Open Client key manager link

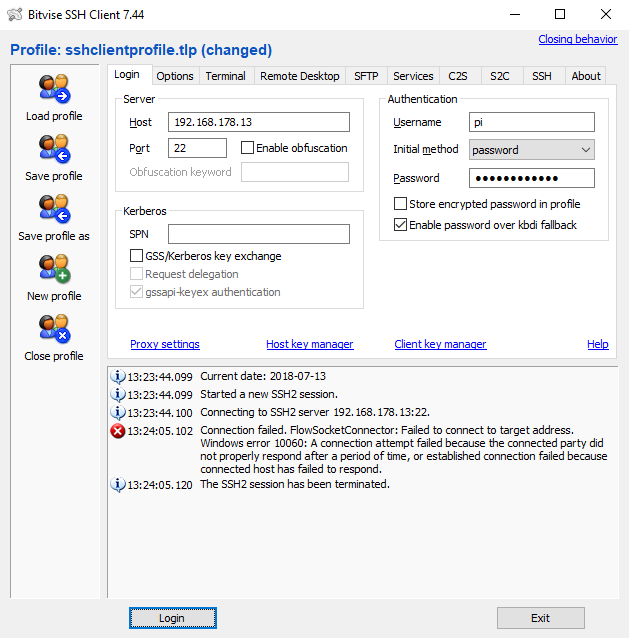(x=440, y=344)
